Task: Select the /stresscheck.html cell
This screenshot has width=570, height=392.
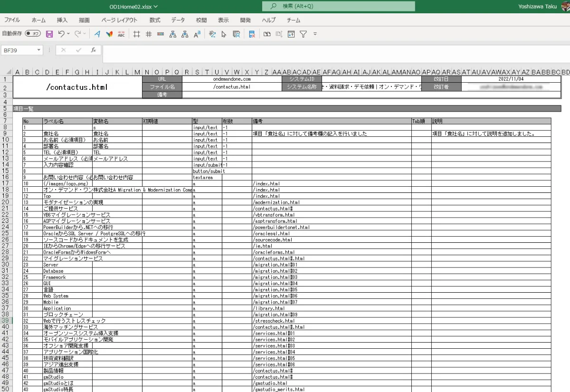Action: (332, 321)
